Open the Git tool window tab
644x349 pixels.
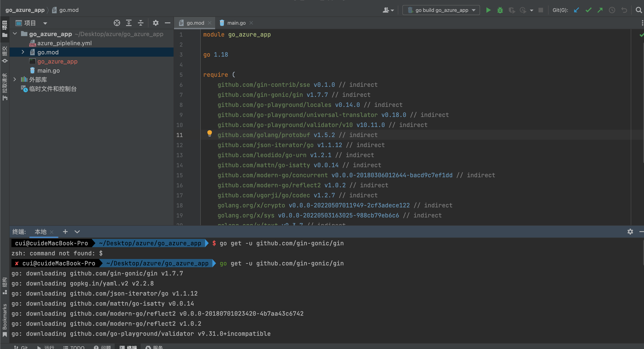point(21,347)
